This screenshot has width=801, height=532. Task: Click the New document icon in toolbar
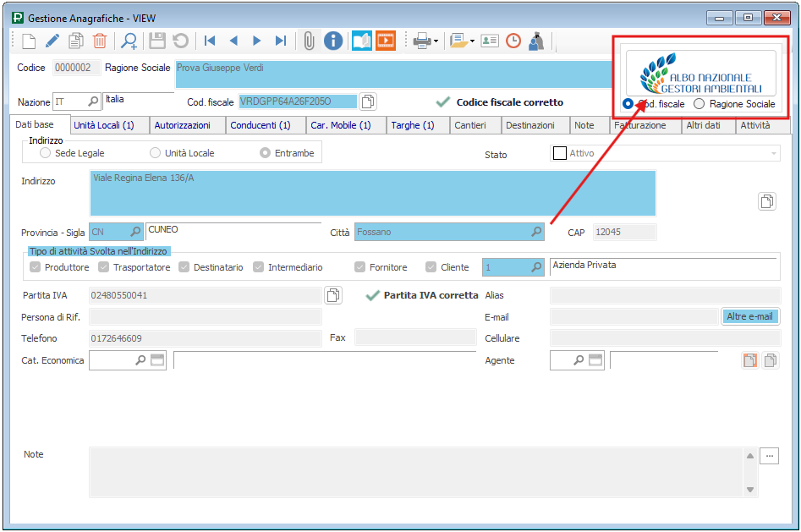[29, 41]
